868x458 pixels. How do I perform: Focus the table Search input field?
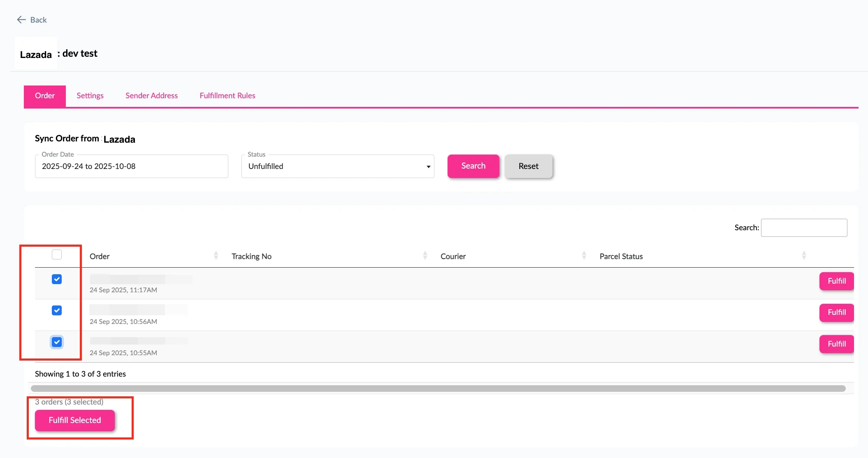803,228
